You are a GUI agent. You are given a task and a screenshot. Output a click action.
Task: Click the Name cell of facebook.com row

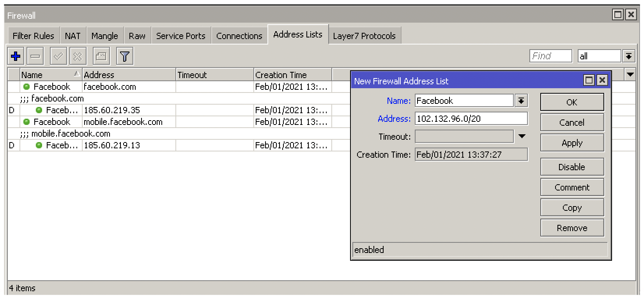click(x=51, y=87)
